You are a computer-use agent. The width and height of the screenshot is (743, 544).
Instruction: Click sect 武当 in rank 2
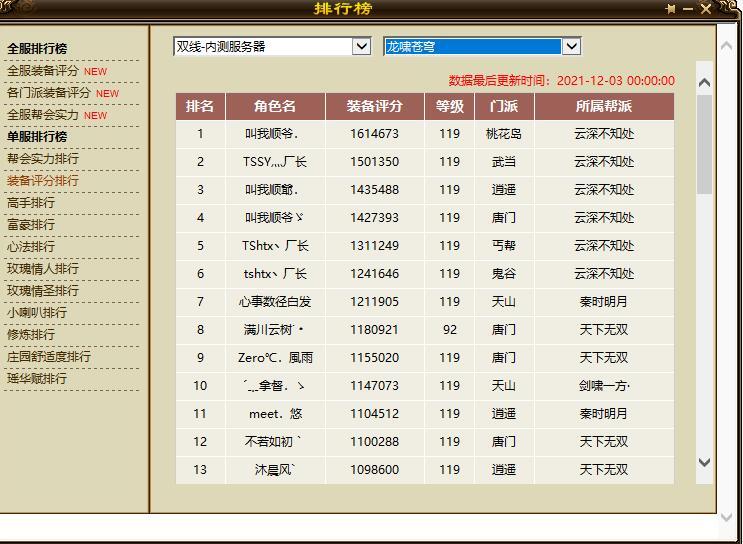point(504,162)
